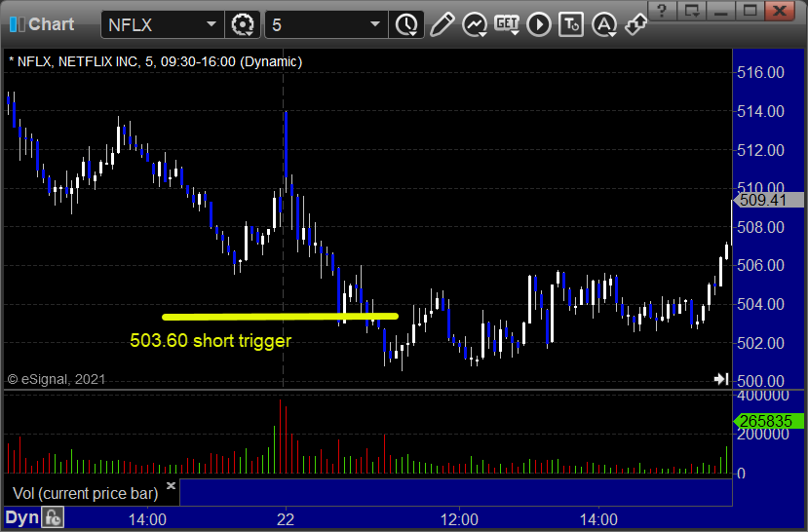Click the '503.60 short trigger' annotation text
808x532 pixels.
point(211,340)
